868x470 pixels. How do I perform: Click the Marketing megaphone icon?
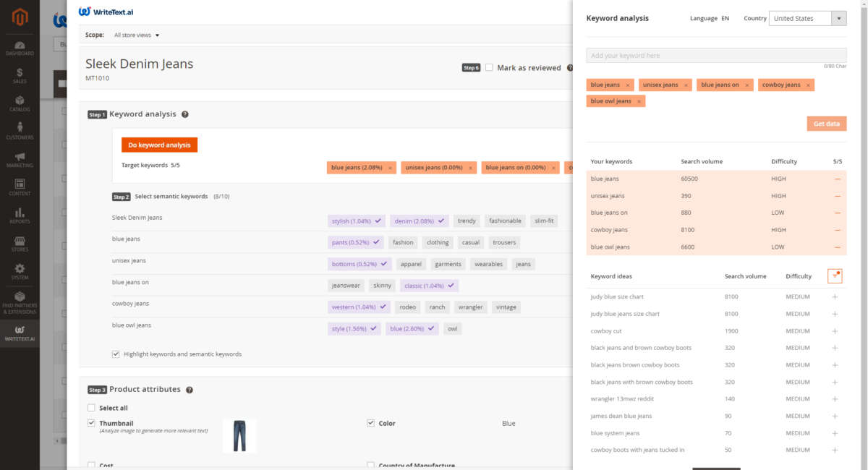point(20,160)
